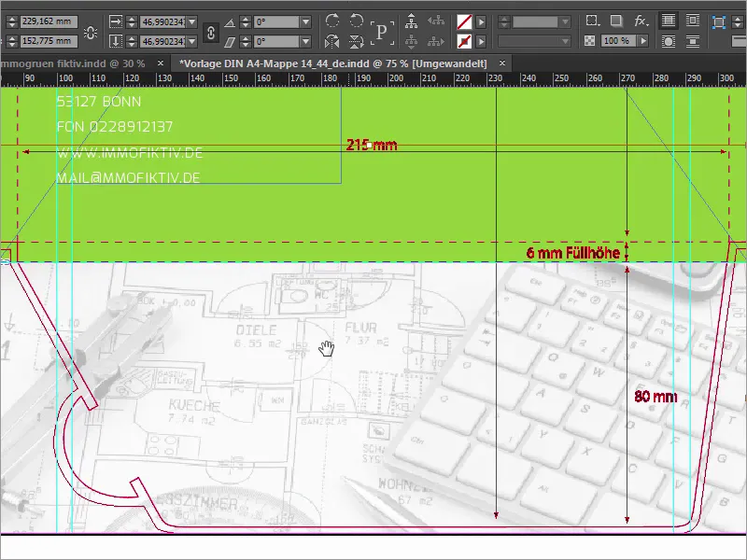Flip selection vertically
747x560 pixels.
click(357, 42)
